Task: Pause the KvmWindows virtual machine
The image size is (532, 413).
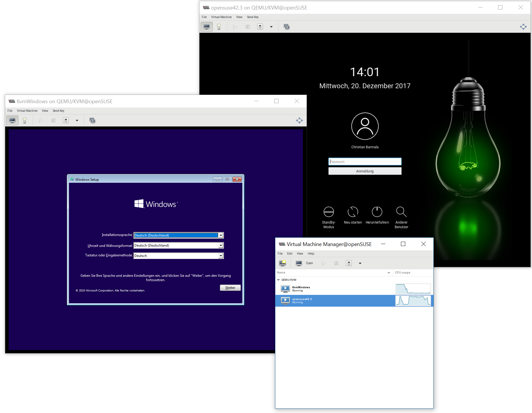Action: (53, 120)
